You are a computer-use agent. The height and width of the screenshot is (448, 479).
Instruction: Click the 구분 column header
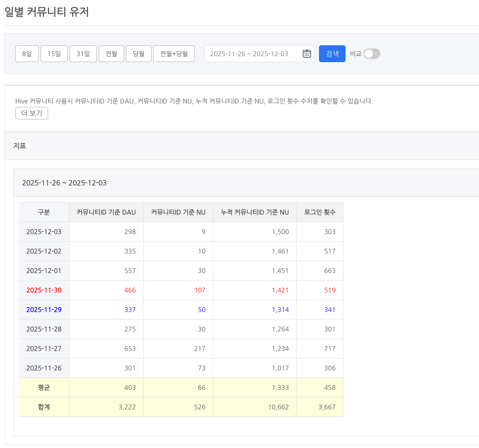point(44,212)
